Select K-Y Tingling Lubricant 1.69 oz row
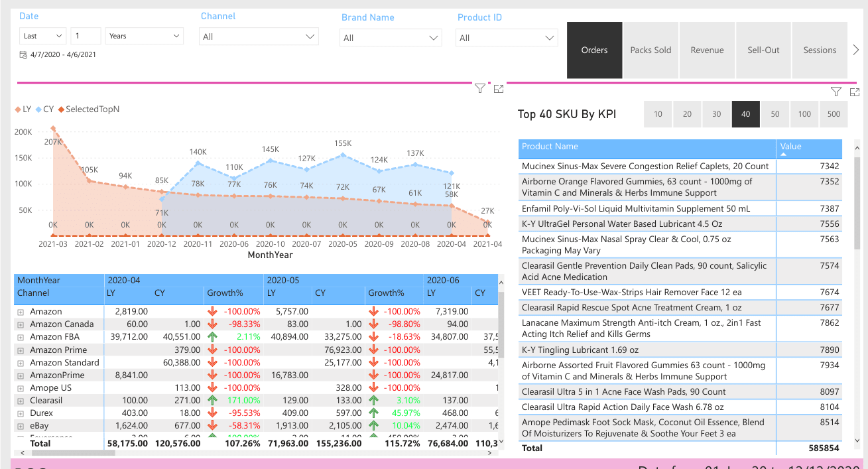Image resolution: width=868 pixels, height=469 pixels. pos(680,350)
